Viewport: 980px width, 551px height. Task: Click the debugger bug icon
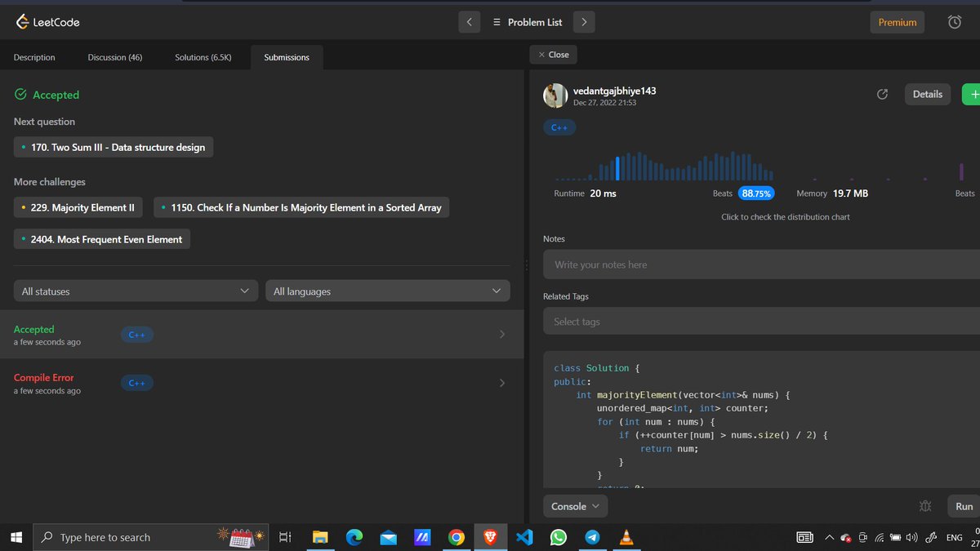[924, 506]
